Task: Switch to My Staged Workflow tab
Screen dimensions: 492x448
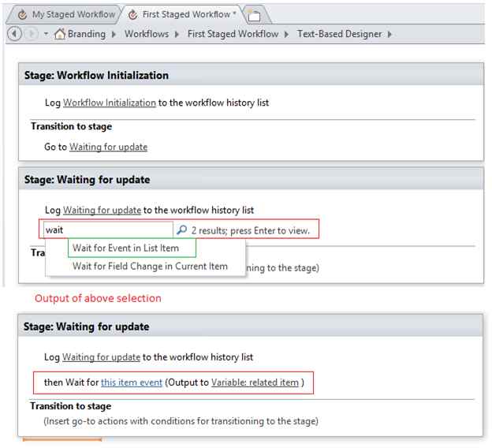Action: (65, 14)
